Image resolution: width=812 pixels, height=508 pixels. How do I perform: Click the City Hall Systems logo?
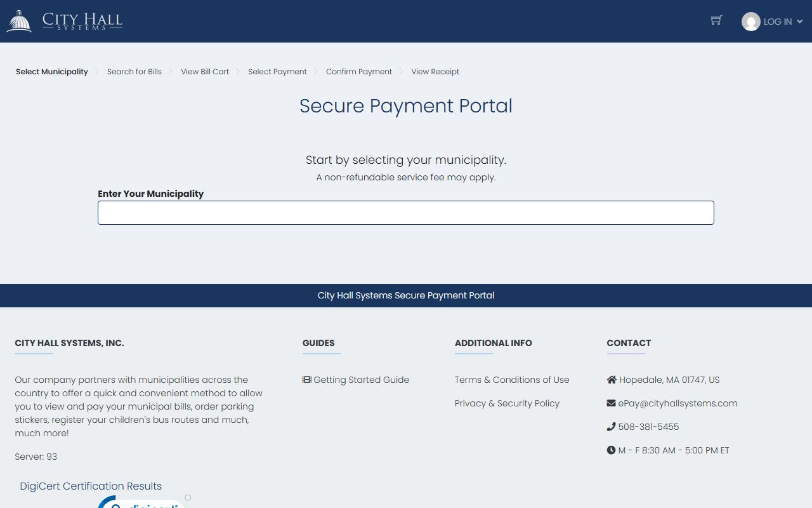click(x=64, y=21)
